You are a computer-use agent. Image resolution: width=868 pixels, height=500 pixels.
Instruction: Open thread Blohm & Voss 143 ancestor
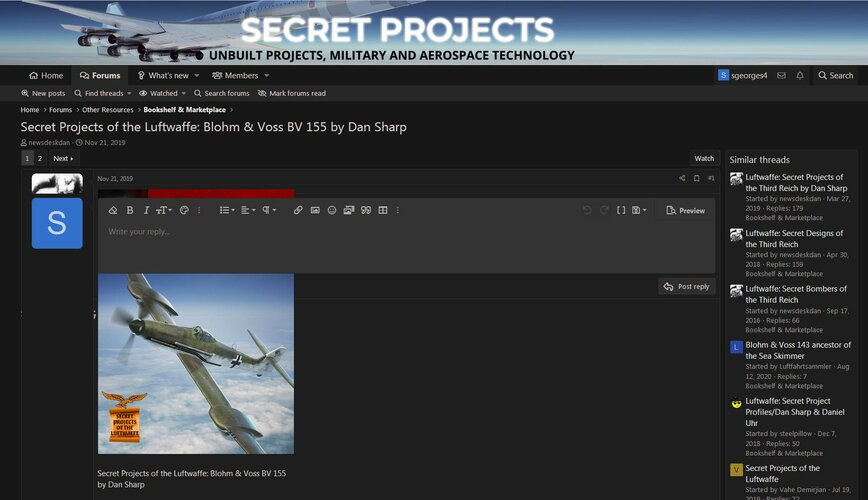(x=798, y=350)
